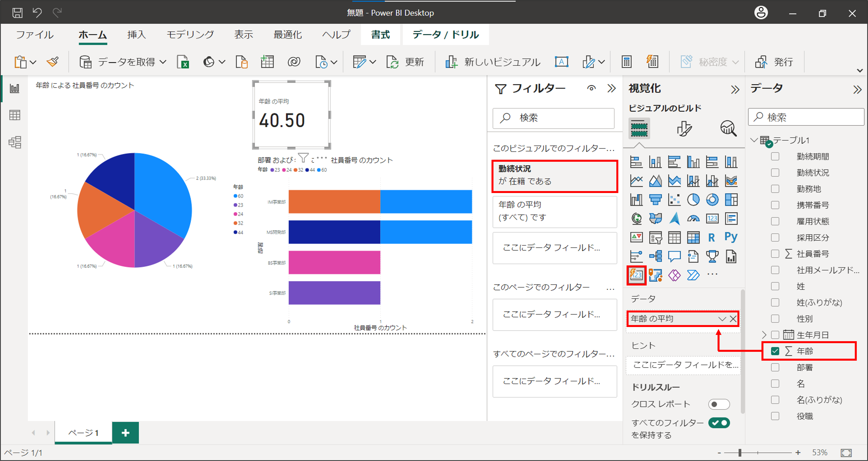
Task: Open the データ / ドリル tab
Action: click(x=446, y=34)
